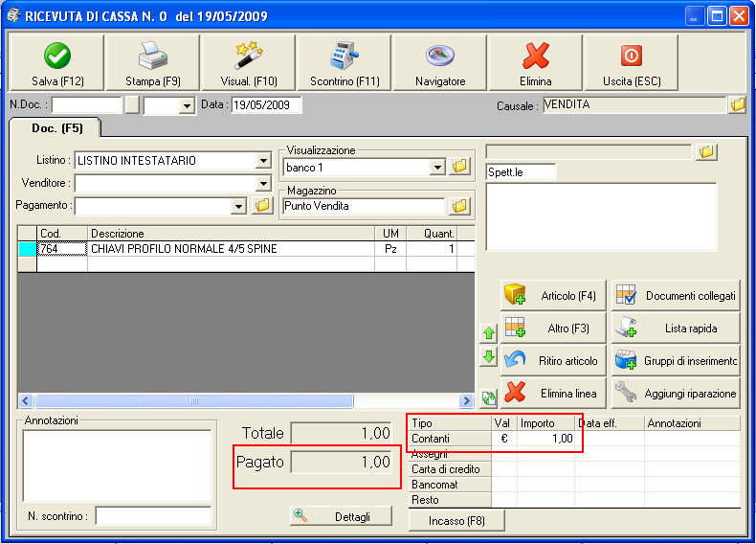Issue receipt with Scontrino (F11)

pyautogui.click(x=345, y=63)
